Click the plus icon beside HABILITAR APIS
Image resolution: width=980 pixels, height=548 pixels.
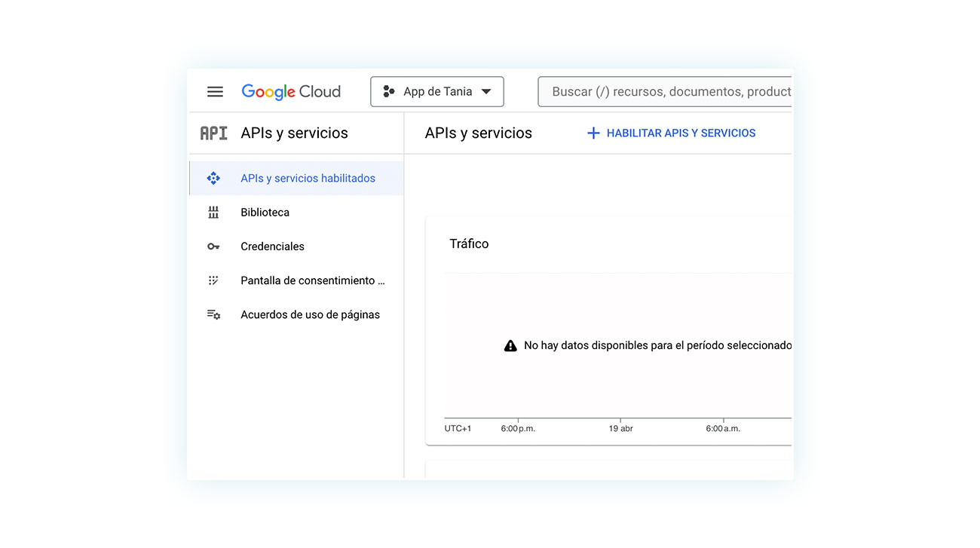click(593, 133)
